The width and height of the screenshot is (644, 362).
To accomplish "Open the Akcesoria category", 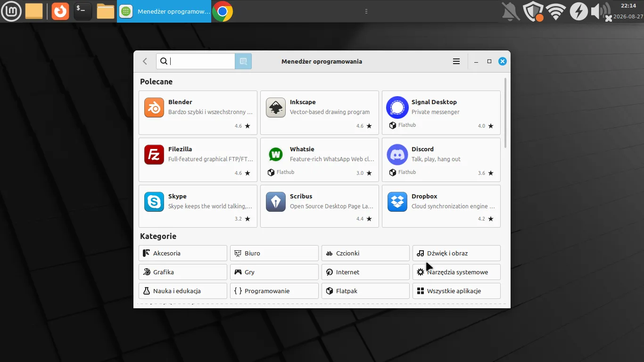I will coord(183,253).
